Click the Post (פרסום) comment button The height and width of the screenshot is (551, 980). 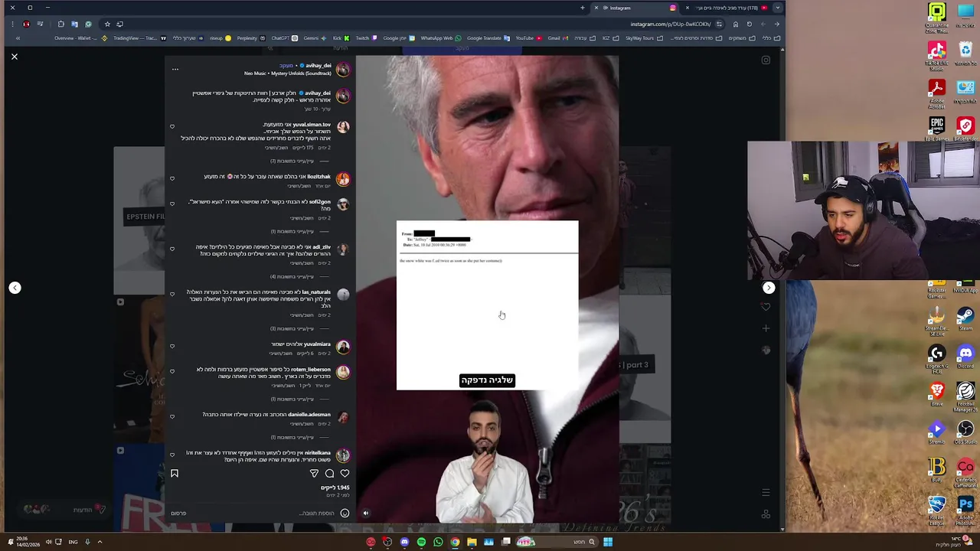[x=178, y=514]
